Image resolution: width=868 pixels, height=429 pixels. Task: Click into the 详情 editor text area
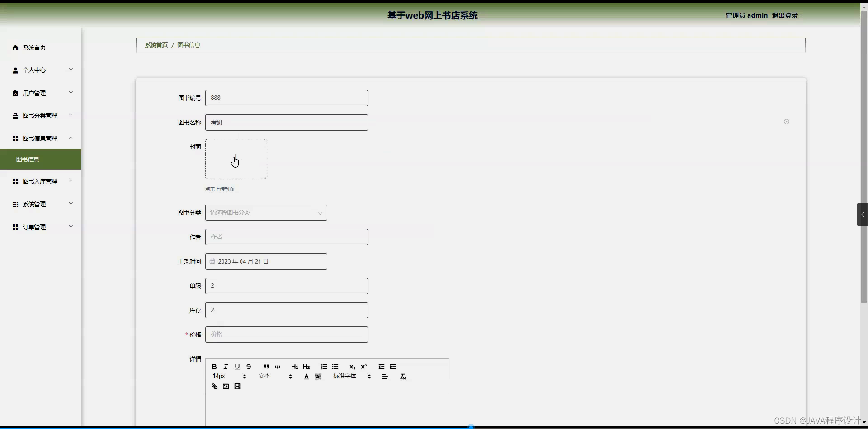pos(327,410)
